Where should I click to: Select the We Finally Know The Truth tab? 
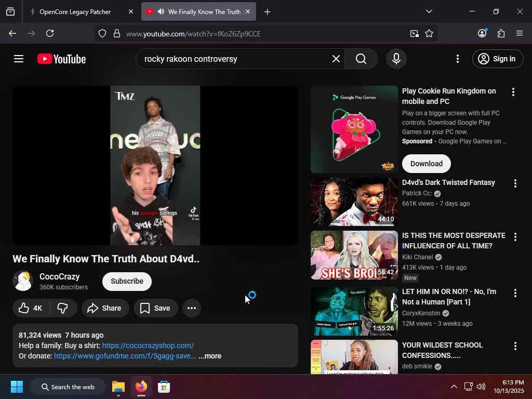(x=198, y=12)
